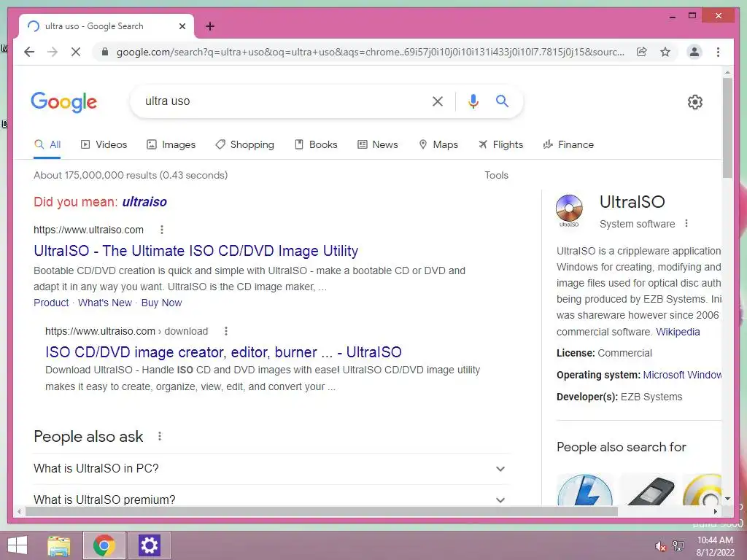Open the Product sitelink

51,303
